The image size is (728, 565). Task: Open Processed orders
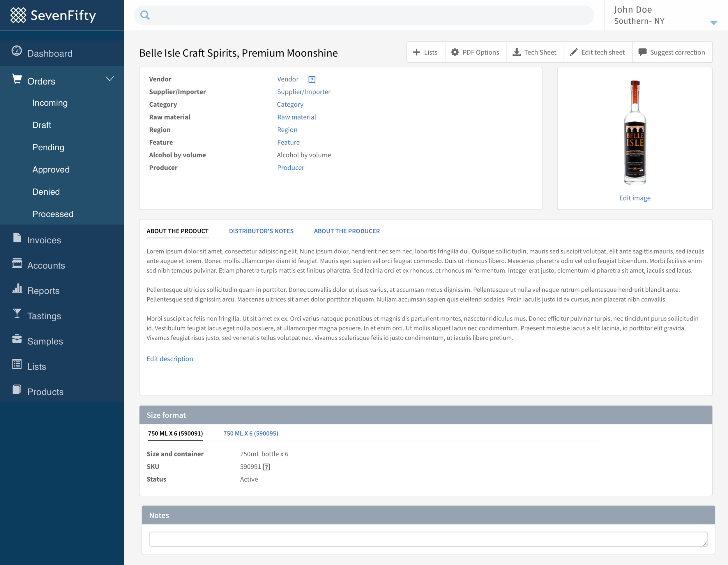pyautogui.click(x=53, y=214)
